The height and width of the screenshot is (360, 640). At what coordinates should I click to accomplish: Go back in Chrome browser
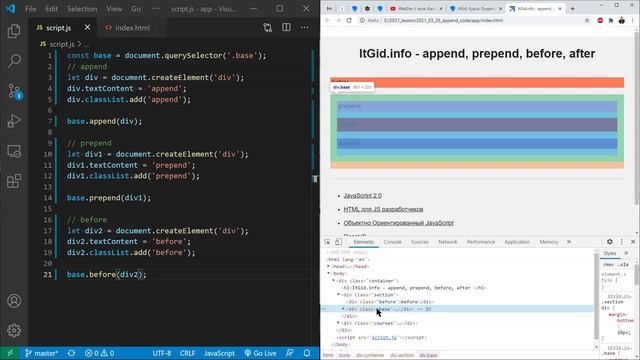[x=328, y=20]
